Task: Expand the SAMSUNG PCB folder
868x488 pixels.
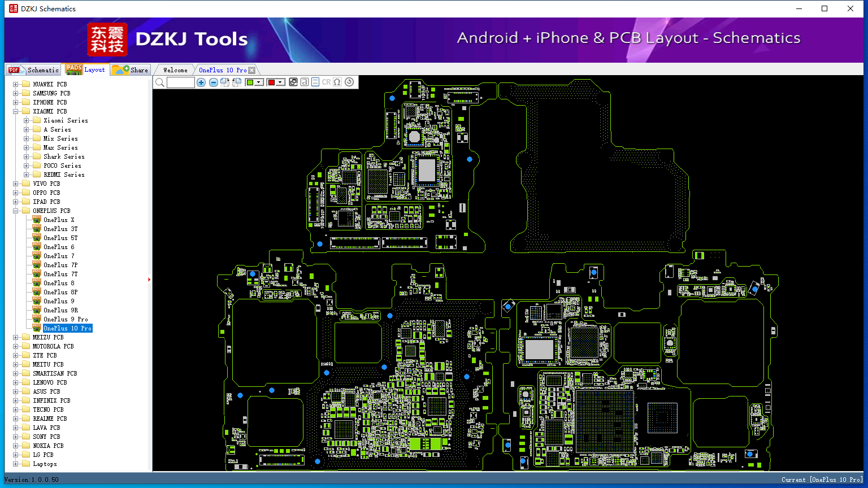Action: pyautogui.click(x=16, y=93)
